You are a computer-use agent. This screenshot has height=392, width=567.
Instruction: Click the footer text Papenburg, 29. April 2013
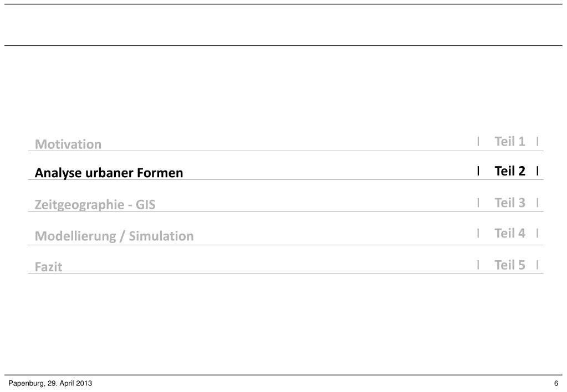50,384
